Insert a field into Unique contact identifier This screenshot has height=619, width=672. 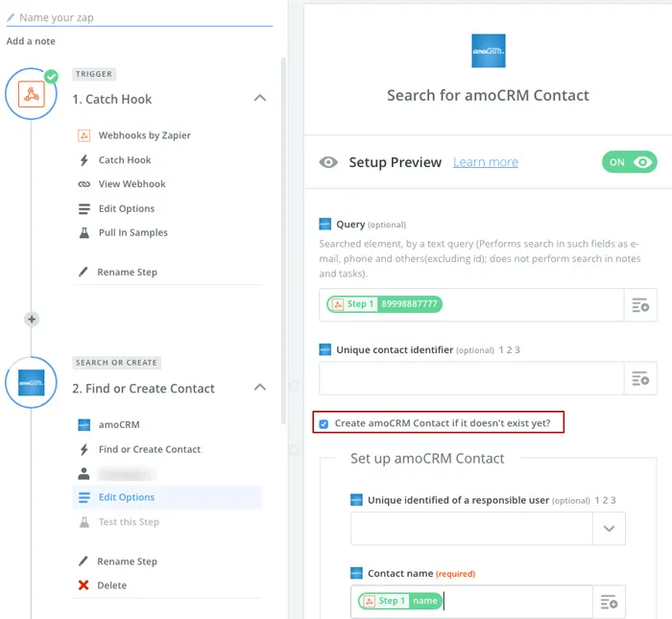click(x=640, y=378)
